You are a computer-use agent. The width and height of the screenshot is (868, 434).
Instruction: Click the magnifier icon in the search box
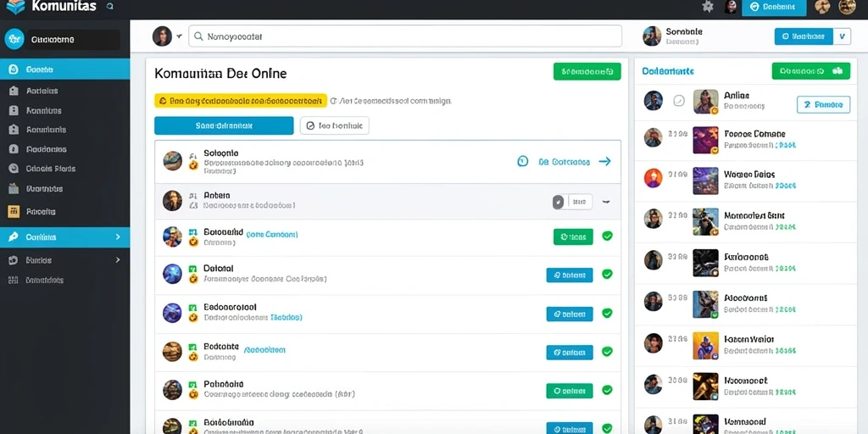click(x=198, y=36)
